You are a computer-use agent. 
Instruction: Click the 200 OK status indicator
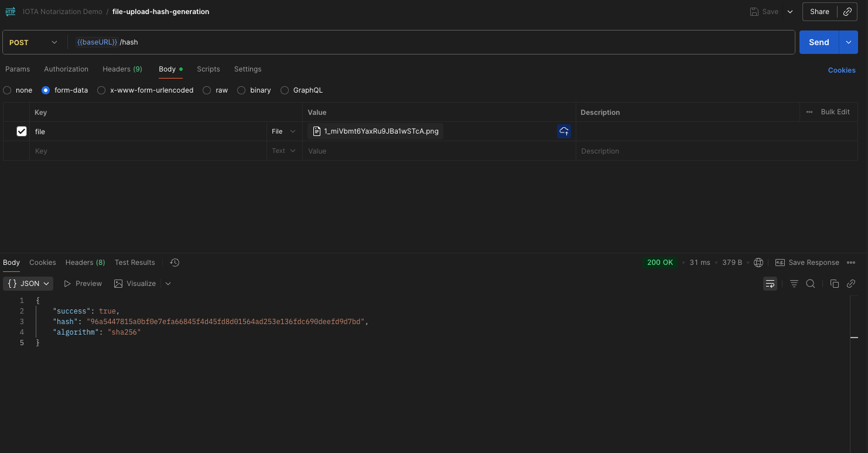660,263
